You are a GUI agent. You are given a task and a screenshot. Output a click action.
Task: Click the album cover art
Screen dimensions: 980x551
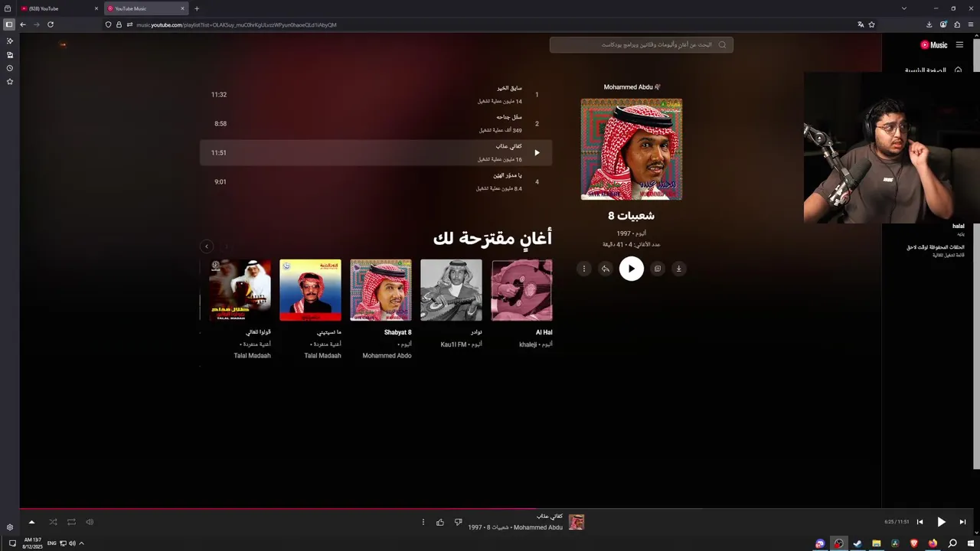tap(631, 149)
